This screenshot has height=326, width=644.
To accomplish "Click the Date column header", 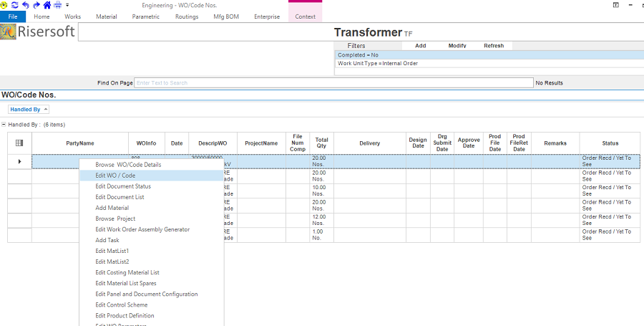I will click(177, 143).
